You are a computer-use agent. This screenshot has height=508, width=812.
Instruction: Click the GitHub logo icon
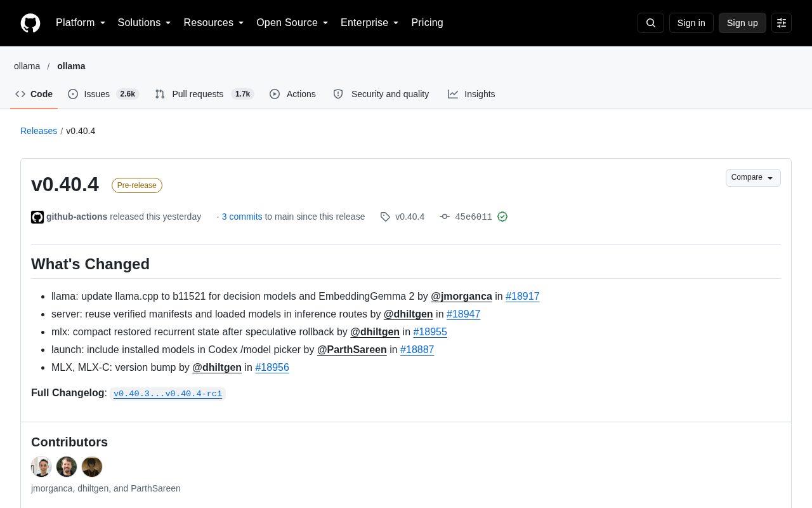click(30, 23)
